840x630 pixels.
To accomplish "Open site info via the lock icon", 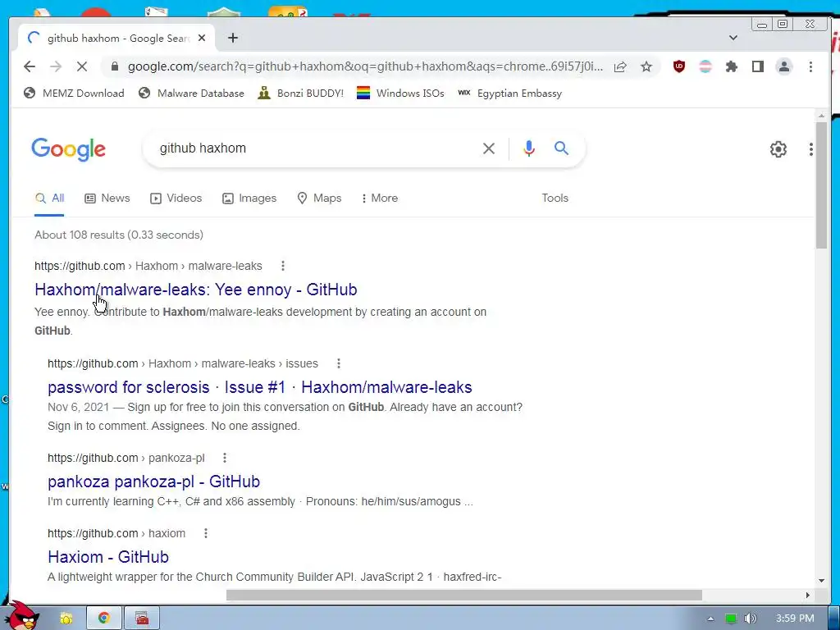I will pyautogui.click(x=114, y=66).
